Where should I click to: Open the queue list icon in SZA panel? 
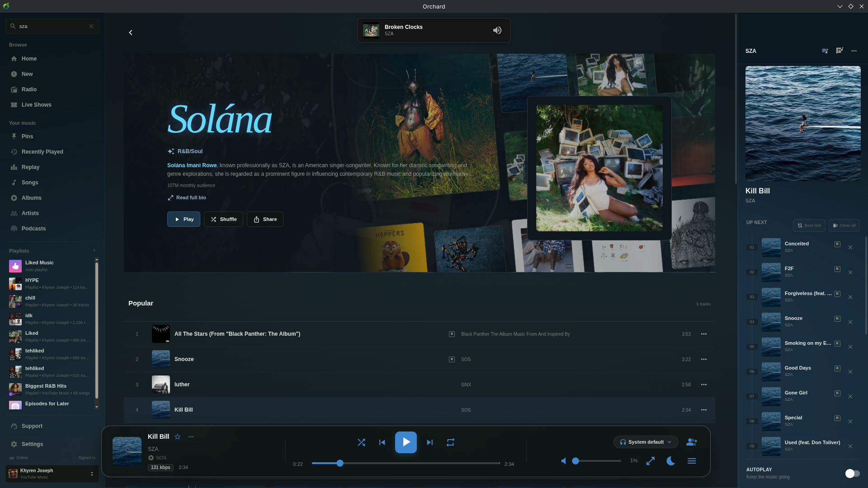click(x=825, y=51)
